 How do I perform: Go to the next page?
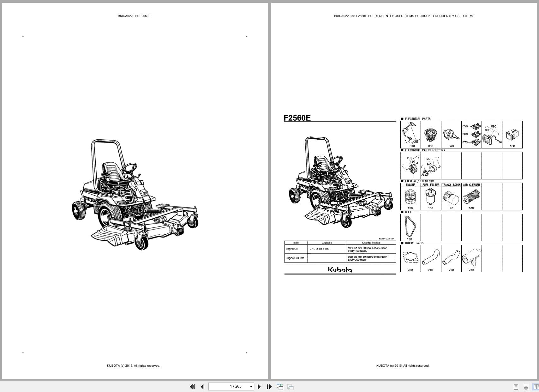click(x=259, y=387)
